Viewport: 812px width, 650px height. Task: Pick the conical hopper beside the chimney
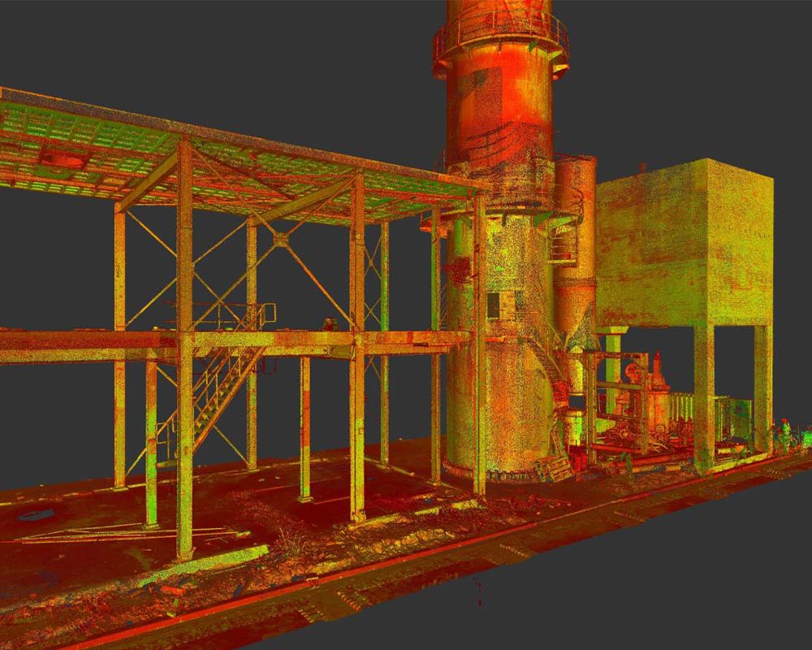click(x=575, y=311)
